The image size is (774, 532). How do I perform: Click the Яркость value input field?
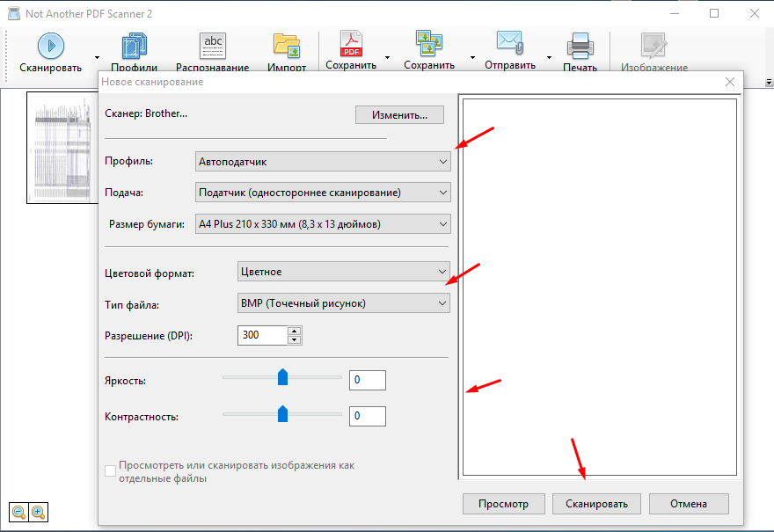point(368,380)
